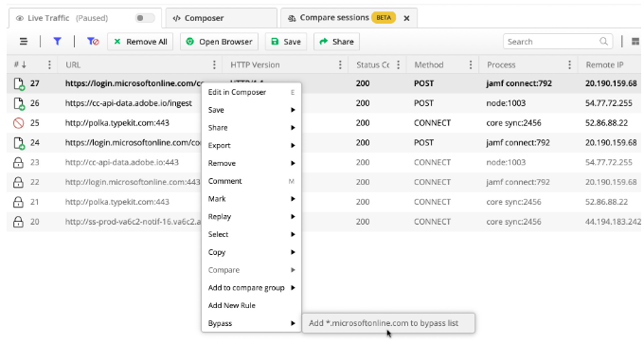Open the Bypass menu entry

coord(251,323)
